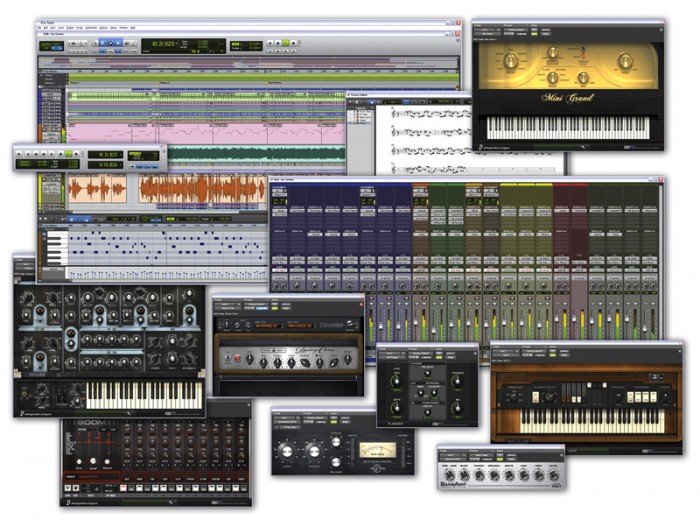Select the Trim tool in Edit window
This screenshot has height=525, width=700.
[103, 43]
